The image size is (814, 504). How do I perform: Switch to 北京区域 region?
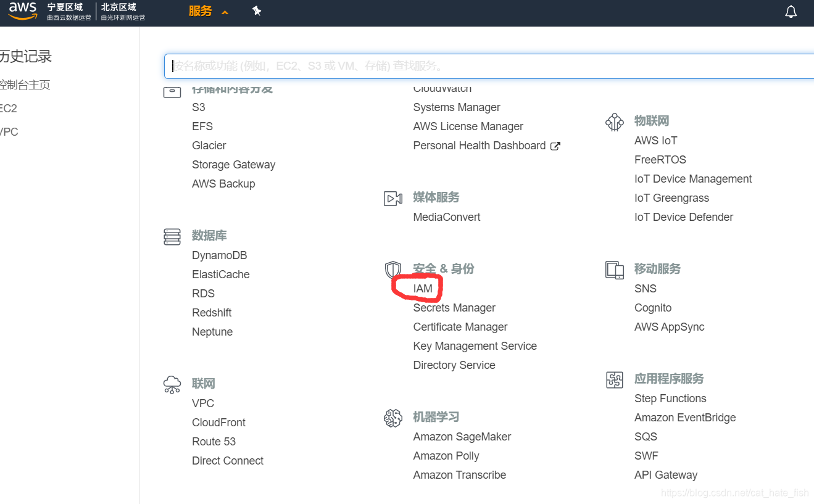(x=123, y=12)
